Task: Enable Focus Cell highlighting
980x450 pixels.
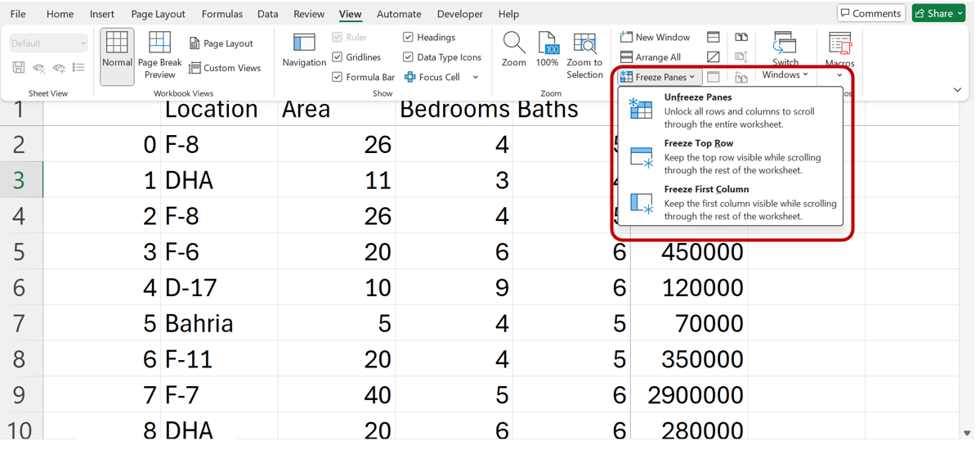Action: coord(432,77)
